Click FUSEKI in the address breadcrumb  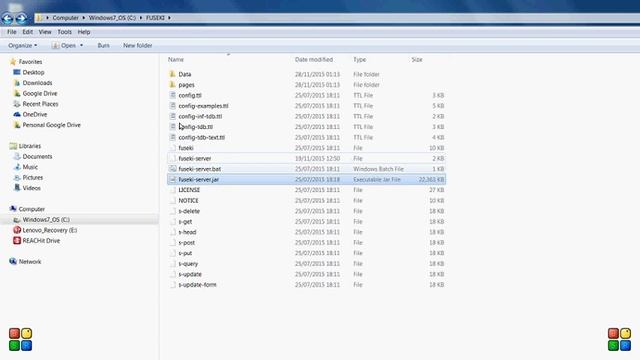[x=155, y=18]
